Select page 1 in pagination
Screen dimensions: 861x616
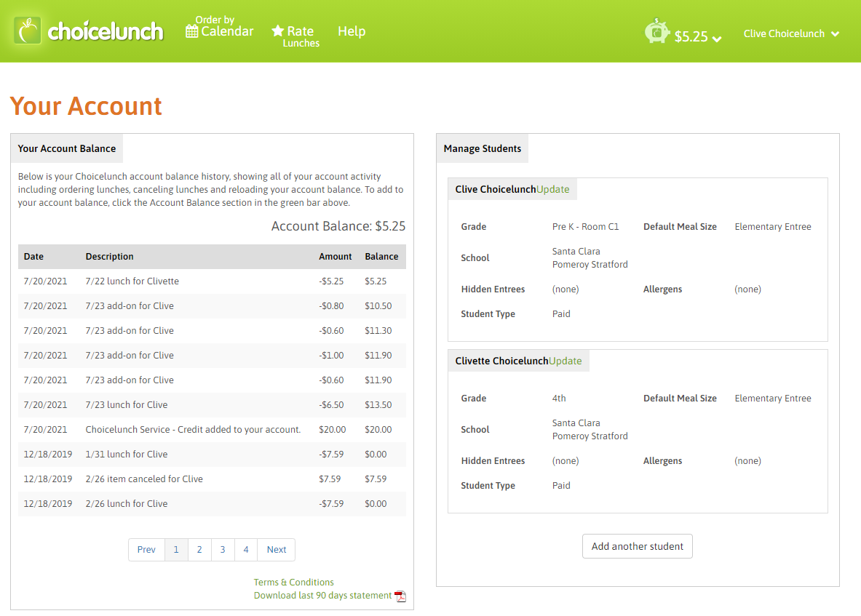coord(176,550)
